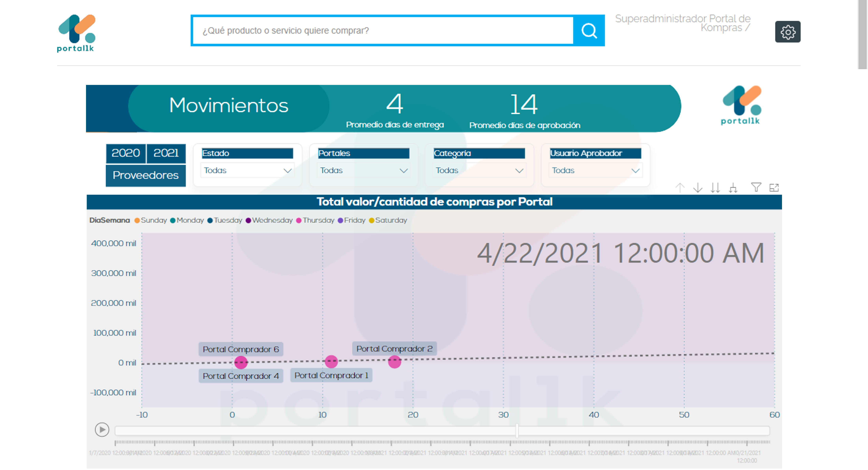The image size is (868, 470).
Task: Click the search magnifier button
Action: (589, 31)
